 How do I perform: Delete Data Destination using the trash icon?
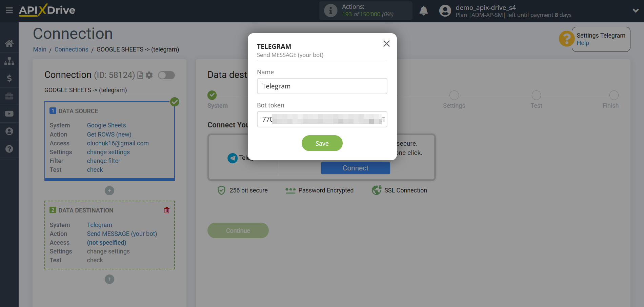pyautogui.click(x=166, y=210)
